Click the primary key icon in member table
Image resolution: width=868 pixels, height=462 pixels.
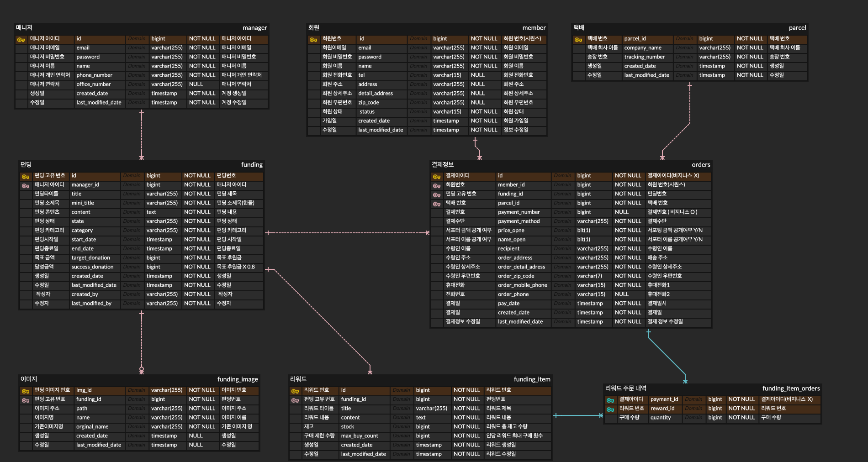coord(313,40)
